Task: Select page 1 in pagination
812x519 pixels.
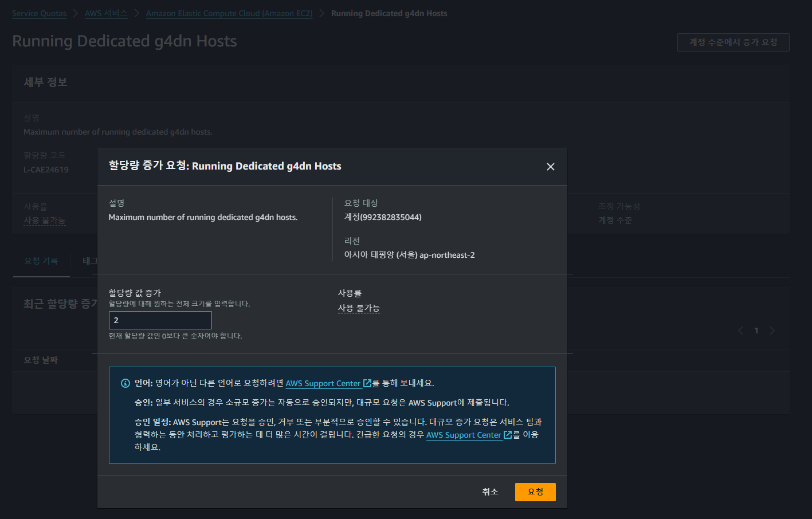Action: (756, 331)
